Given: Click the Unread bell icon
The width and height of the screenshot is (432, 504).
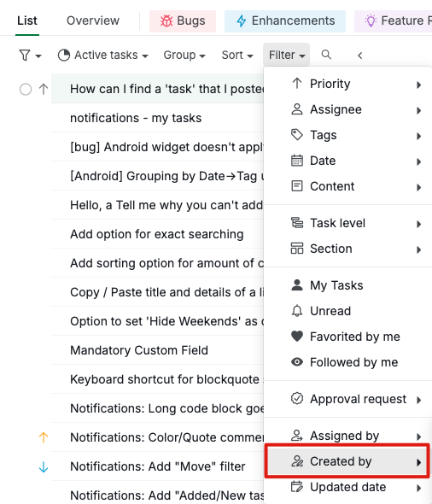Looking at the screenshot, I should pos(297,310).
